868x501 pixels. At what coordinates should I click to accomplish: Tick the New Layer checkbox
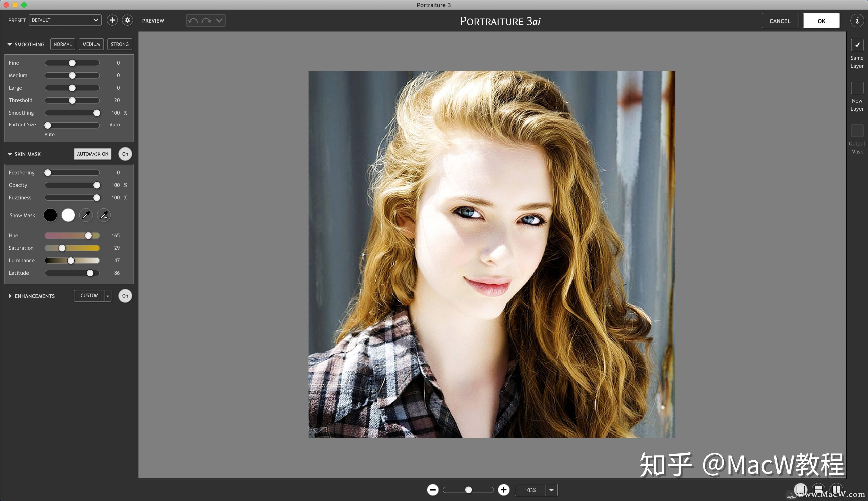pyautogui.click(x=857, y=88)
